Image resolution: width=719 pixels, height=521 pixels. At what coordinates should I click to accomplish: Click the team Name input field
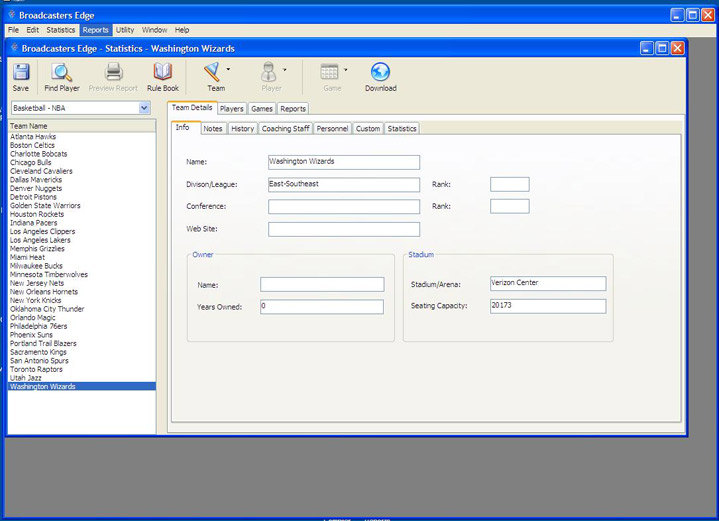(x=344, y=162)
